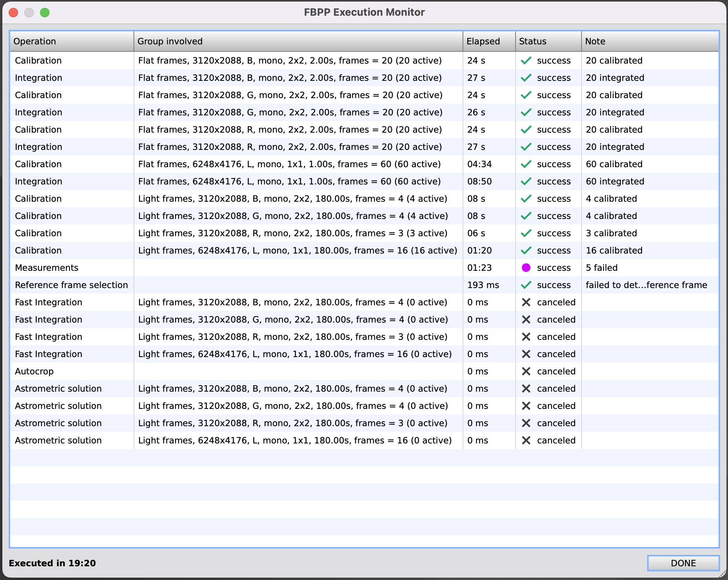Viewport: 728px width, 580px height.
Task: Click the canceled X icon on Autocrop row
Action: click(x=526, y=371)
